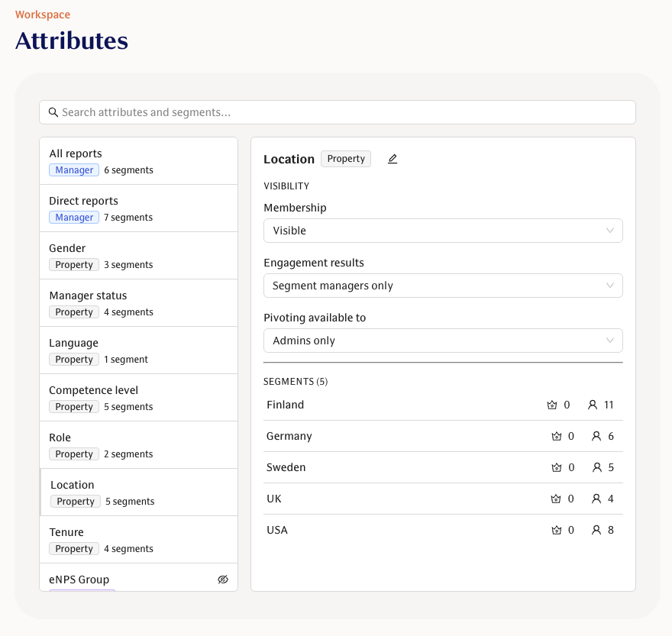Select the All reports attribute

[138, 161]
